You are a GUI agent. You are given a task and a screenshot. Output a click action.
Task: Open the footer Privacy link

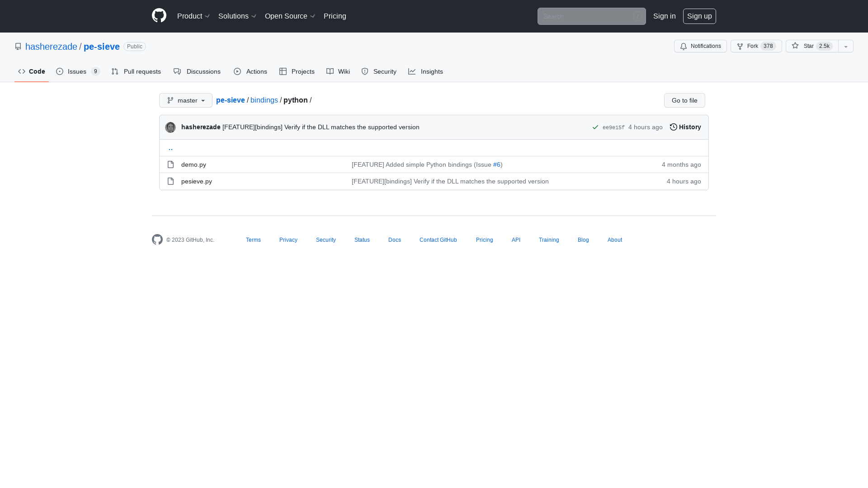288,240
